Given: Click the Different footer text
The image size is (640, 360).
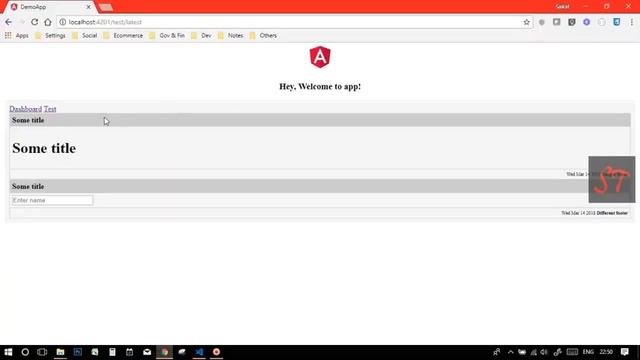Looking at the screenshot, I should 612,213.
